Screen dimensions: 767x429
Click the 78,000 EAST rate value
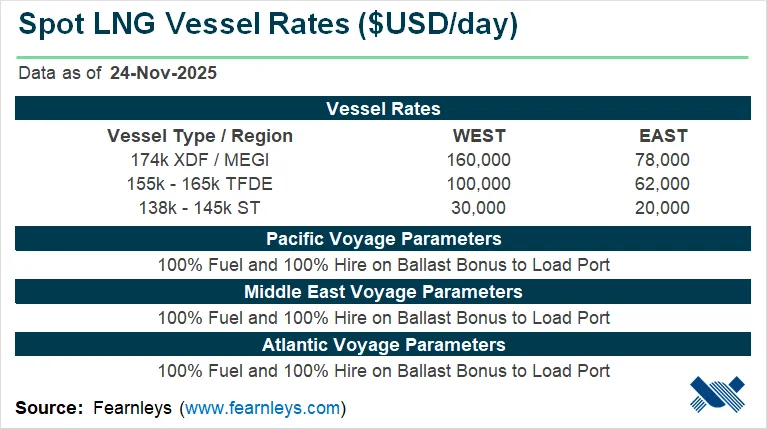(662, 160)
